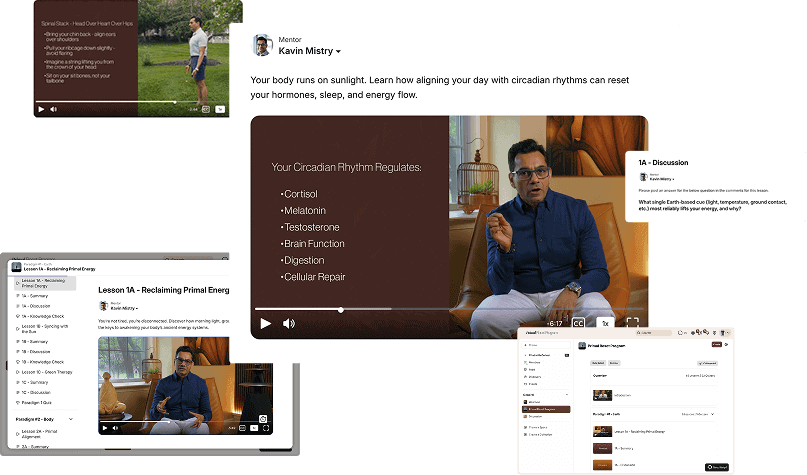Toggle captions on Lesson 1A video
The image size is (807, 475).
pos(243,427)
